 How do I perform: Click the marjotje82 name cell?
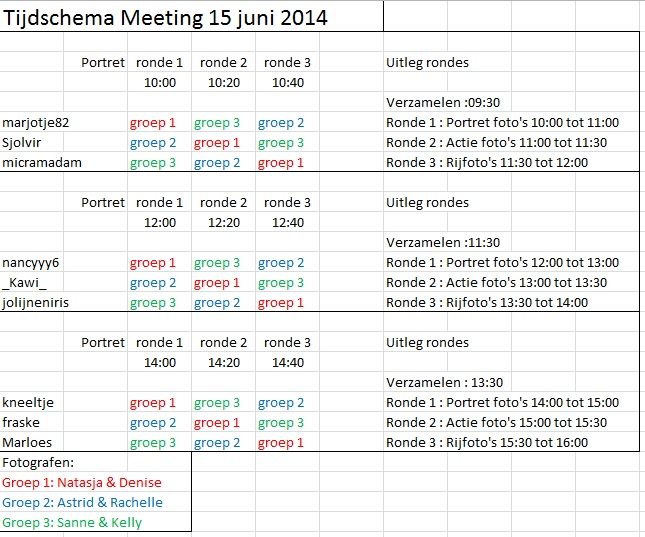36,123
